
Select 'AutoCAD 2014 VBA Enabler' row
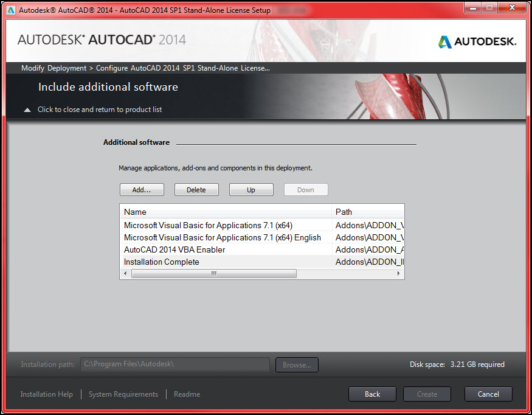[x=262, y=249]
